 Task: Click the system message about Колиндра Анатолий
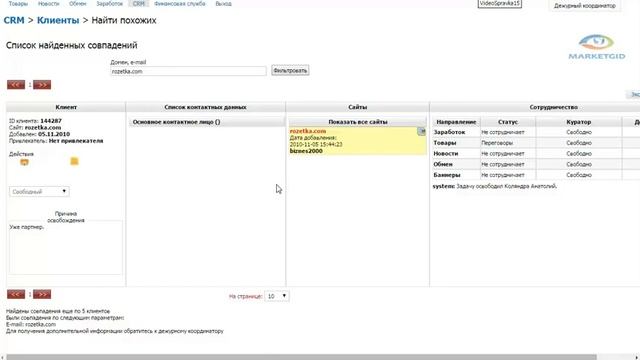click(x=495, y=186)
